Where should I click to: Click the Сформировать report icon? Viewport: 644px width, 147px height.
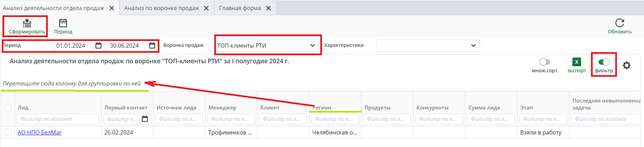coord(27,23)
